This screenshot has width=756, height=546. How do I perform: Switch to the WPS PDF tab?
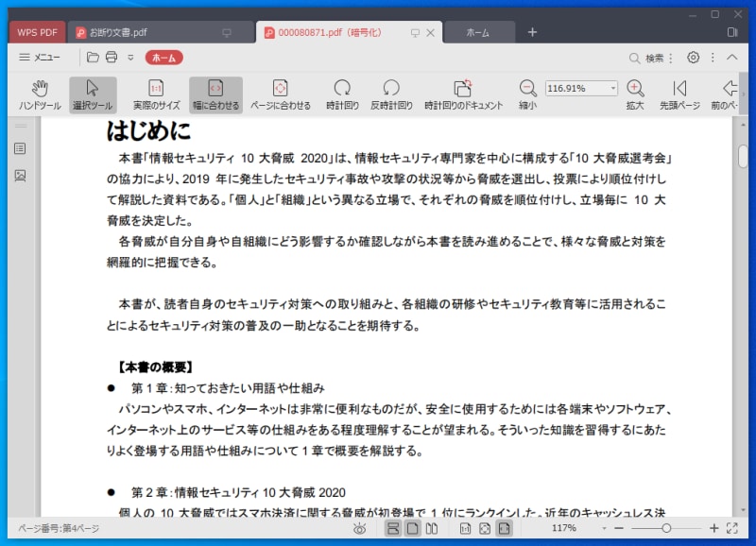point(37,32)
